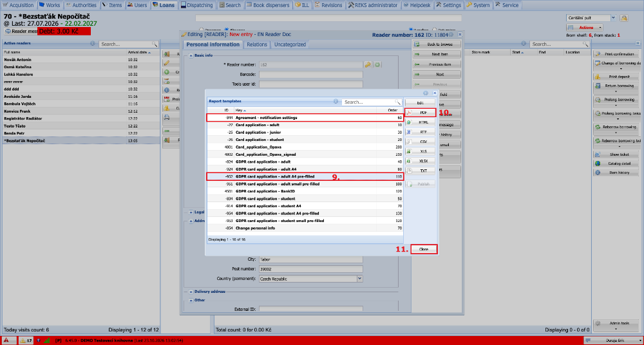644x345 pixels.
Task: Click the padlock icon next to location dropdown
Action: 624,18
